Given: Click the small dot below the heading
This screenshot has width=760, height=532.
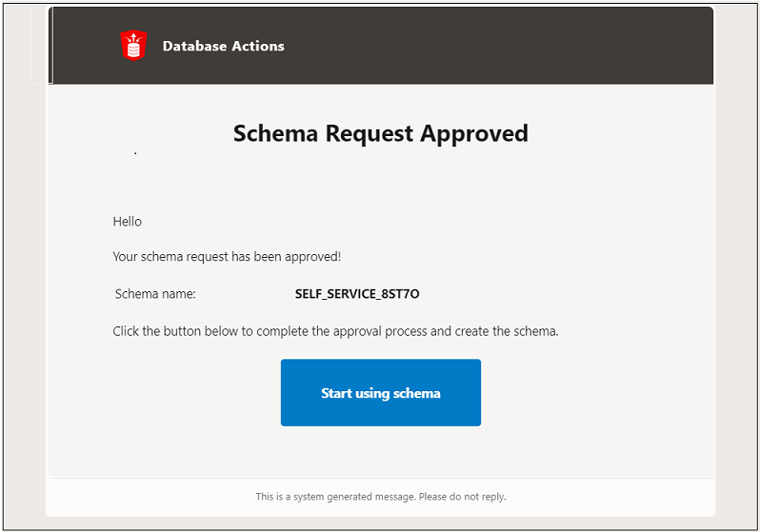Looking at the screenshot, I should point(135,153).
